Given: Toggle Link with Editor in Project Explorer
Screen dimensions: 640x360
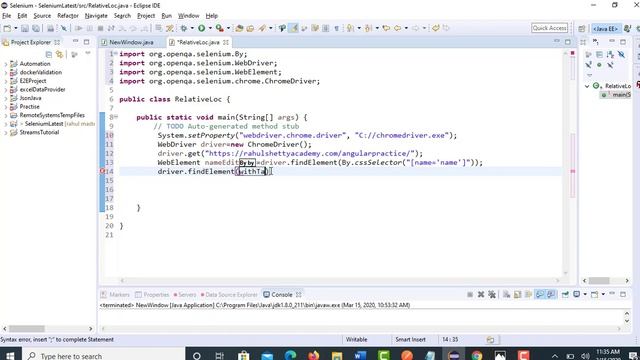Looking at the screenshot, I should [x=60, y=54].
